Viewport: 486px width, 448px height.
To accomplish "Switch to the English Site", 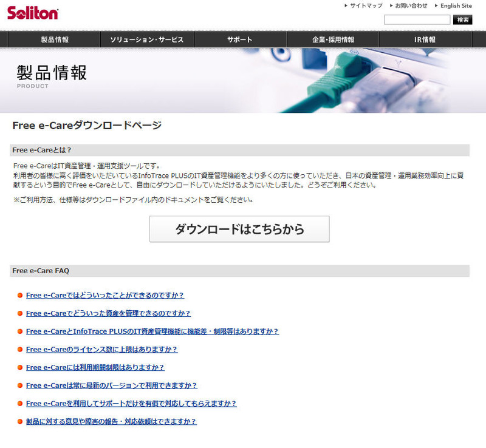I will [456, 5].
